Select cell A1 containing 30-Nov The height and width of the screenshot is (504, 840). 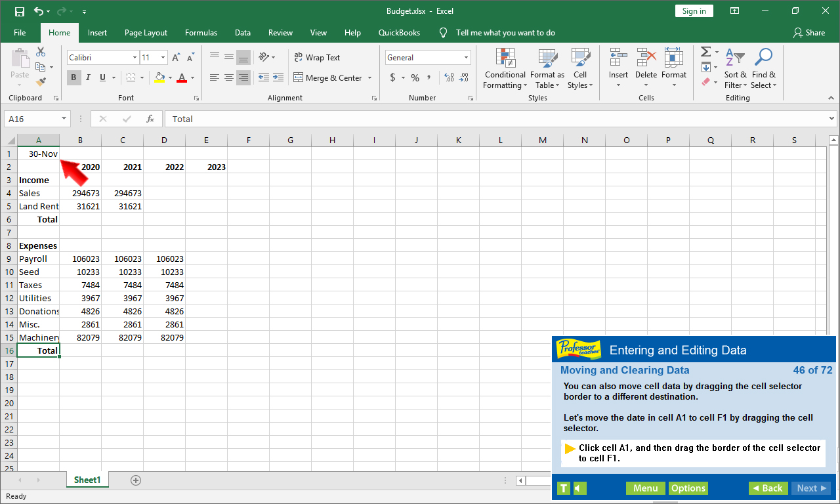point(38,154)
